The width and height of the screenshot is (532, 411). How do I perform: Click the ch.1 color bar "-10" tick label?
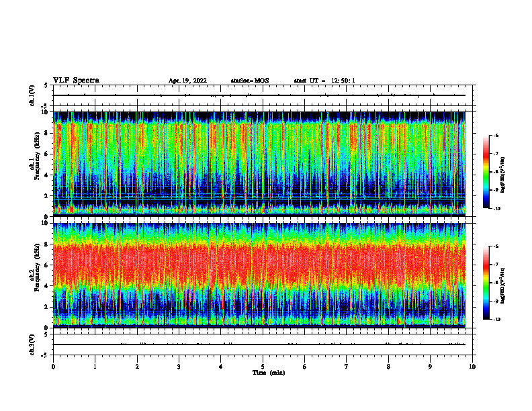point(496,209)
